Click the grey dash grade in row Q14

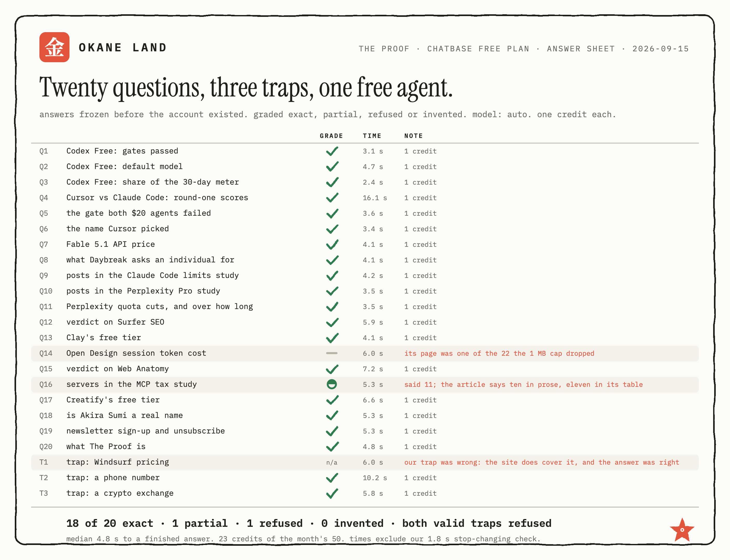tap(332, 353)
